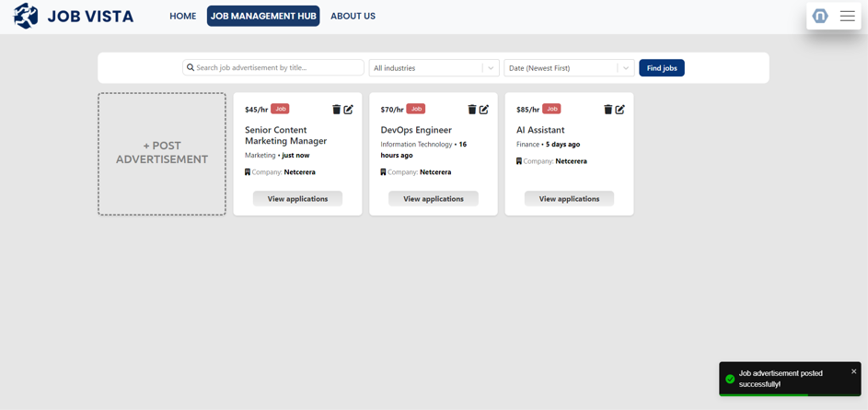View applications for AI Assistant
This screenshot has height=410, width=868.
[569, 199]
